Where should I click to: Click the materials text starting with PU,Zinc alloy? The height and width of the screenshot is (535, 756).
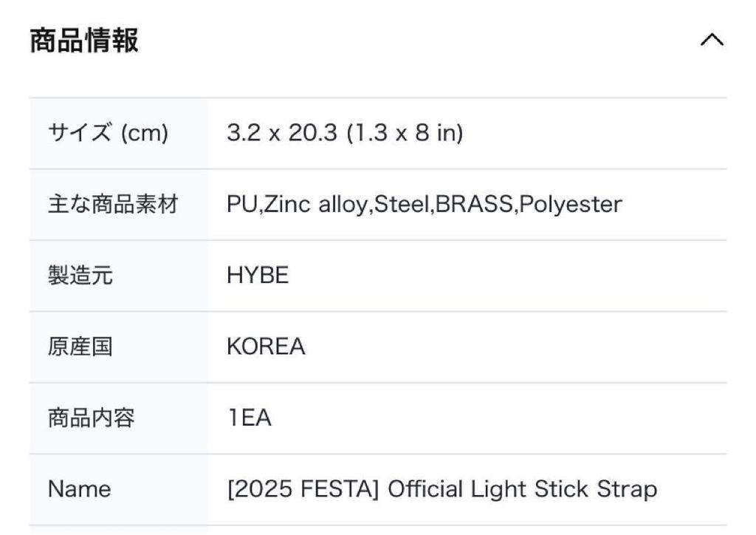pos(424,204)
